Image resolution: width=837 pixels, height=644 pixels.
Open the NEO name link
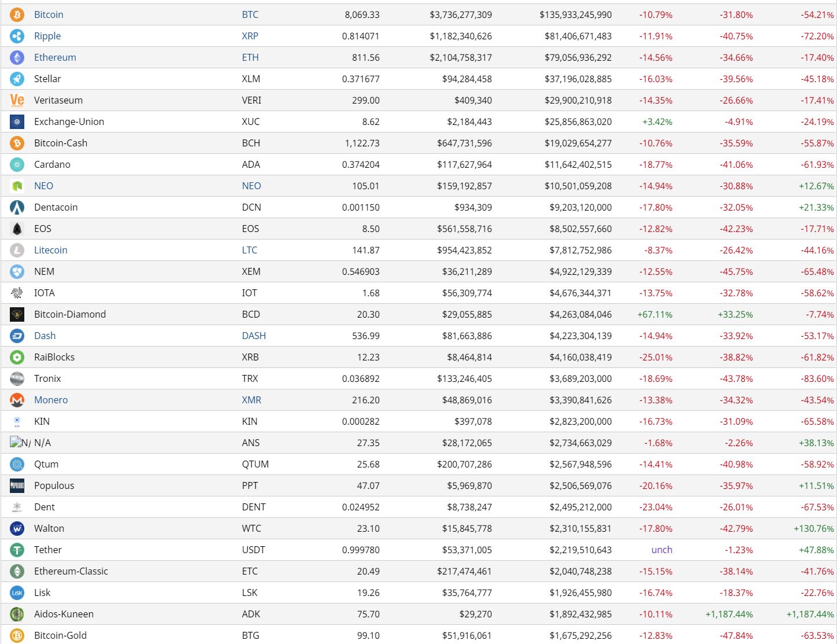click(43, 186)
